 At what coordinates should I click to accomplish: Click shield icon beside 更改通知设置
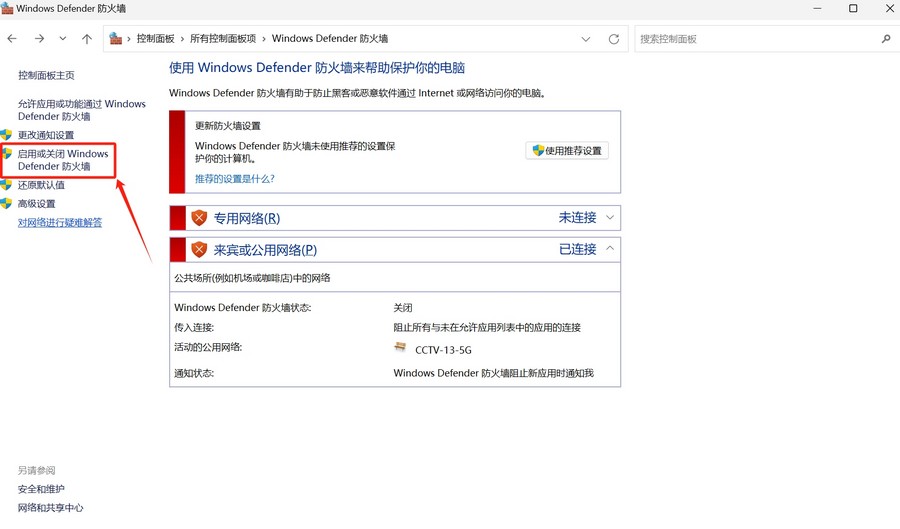point(6,135)
